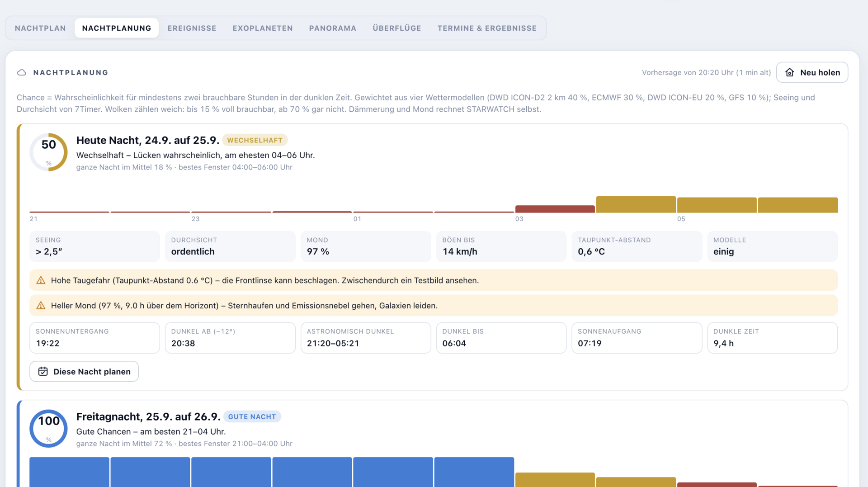Click the 100 % chance ring for Freitagnacht
The height and width of the screenshot is (487, 868).
(48, 429)
